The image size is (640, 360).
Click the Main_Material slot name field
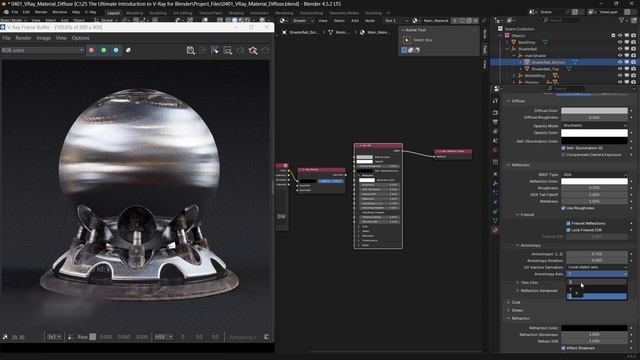(x=436, y=20)
